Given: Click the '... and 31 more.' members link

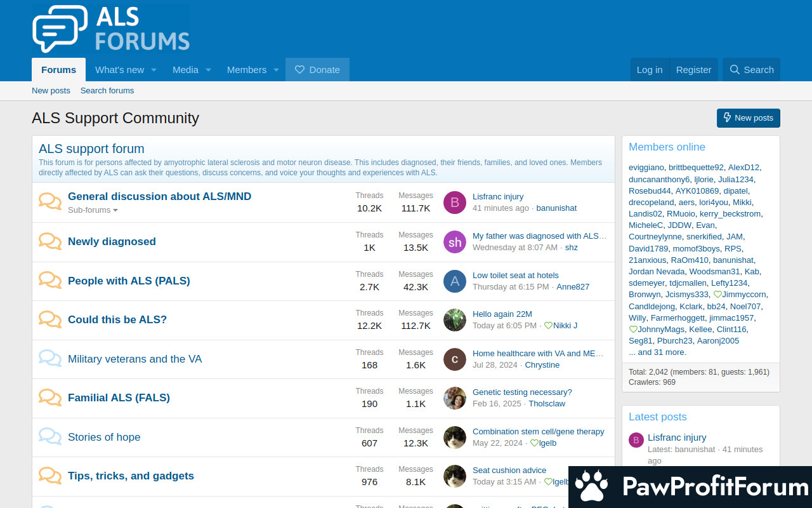Looking at the screenshot, I should [657, 352].
